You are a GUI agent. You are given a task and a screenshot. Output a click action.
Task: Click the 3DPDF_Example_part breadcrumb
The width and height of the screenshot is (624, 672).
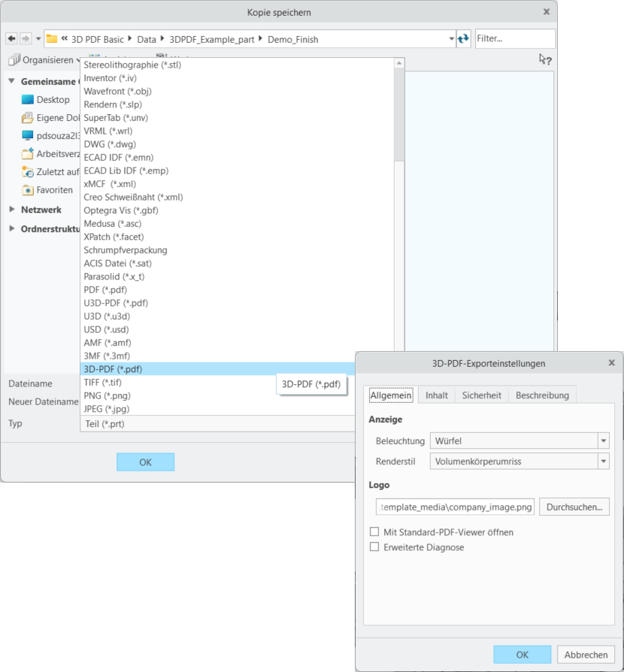(212, 39)
